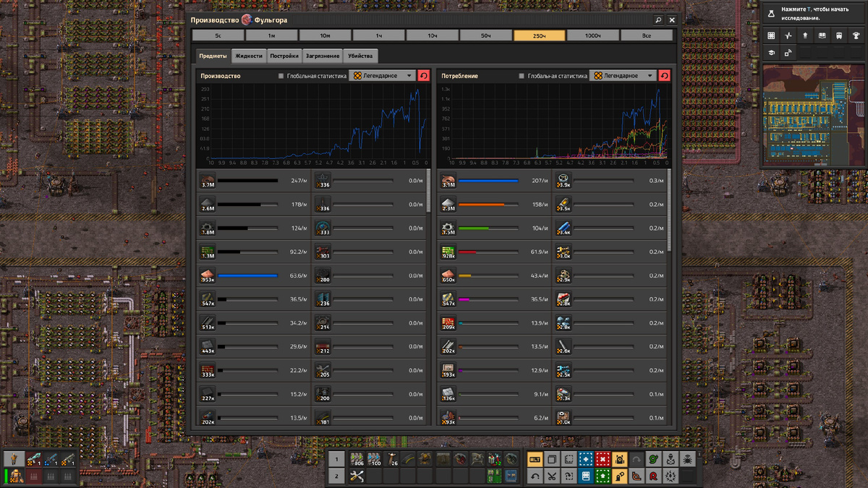Set time range to Все

click(x=646, y=35)
